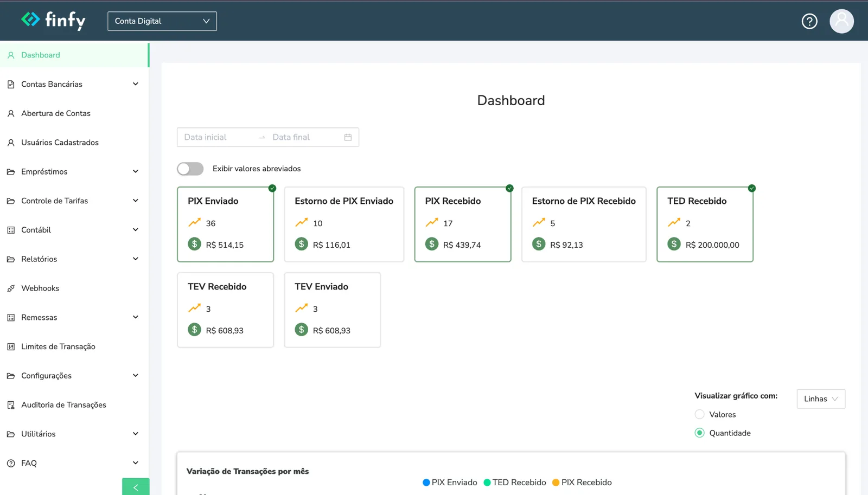
Task: Expand Empréstimos chevron
Action: tap(136, 171)
